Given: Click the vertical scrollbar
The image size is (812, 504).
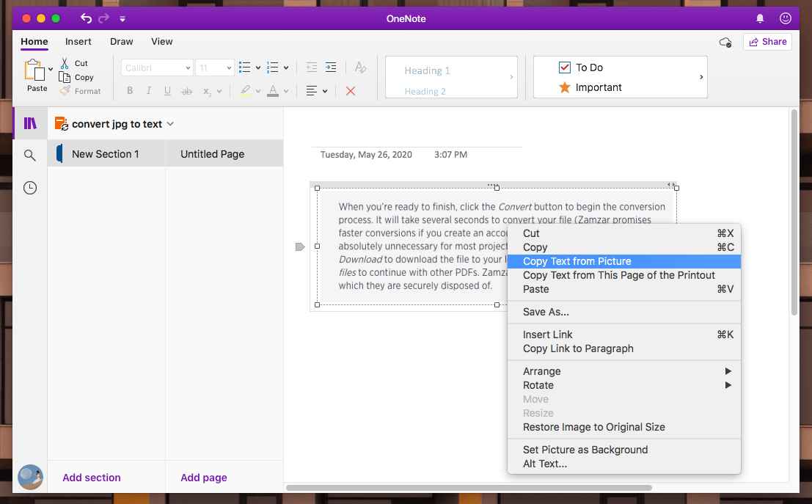Looking at the screenshot, I should (x=794, y=212).
